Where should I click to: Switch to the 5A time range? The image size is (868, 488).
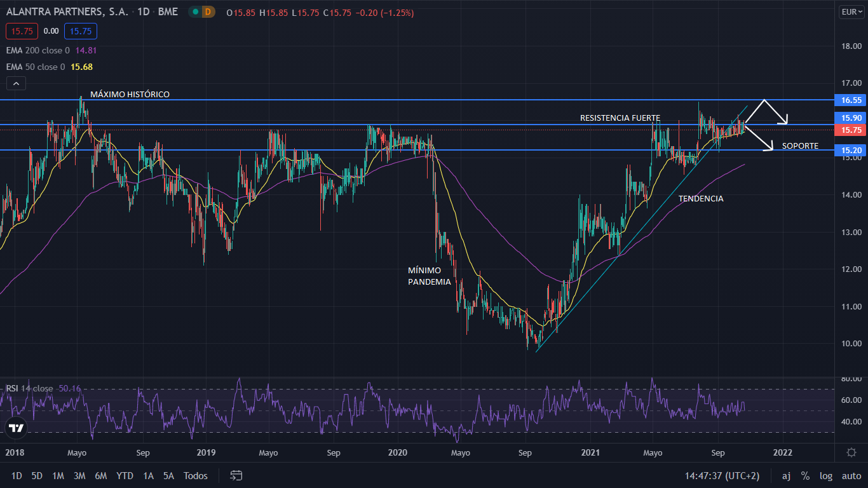168,475
